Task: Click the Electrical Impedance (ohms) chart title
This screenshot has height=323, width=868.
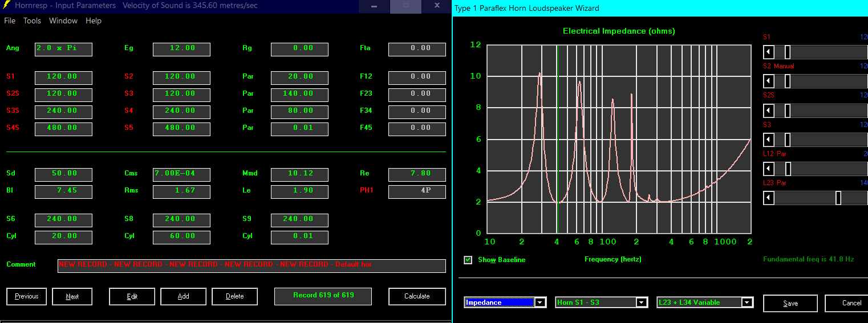Action: pyautogui.click(x=619, y=31)
